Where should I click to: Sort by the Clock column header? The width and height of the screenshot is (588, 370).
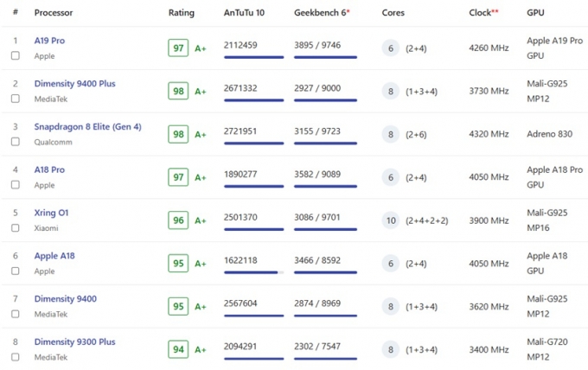coord(483,13)
